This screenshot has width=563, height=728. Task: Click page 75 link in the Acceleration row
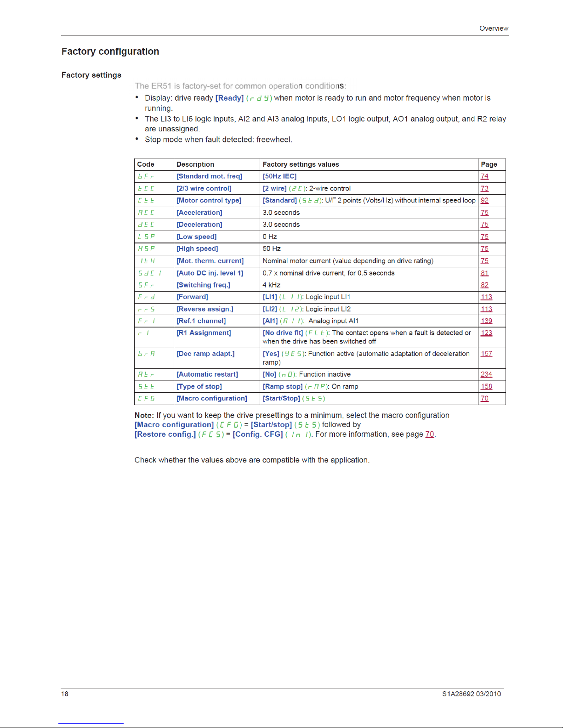pyautogui.click(x=484, y=213)
